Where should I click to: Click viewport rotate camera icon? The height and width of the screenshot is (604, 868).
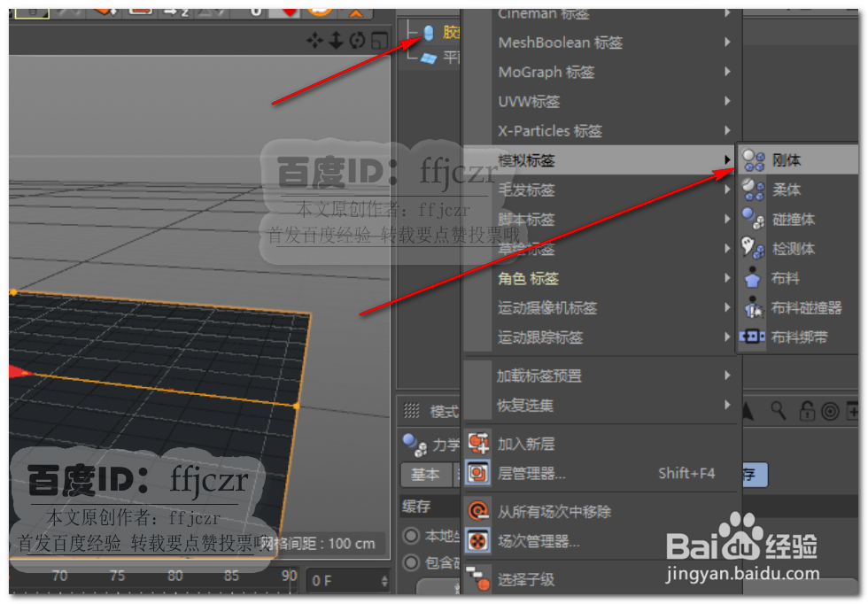[358, 40]
